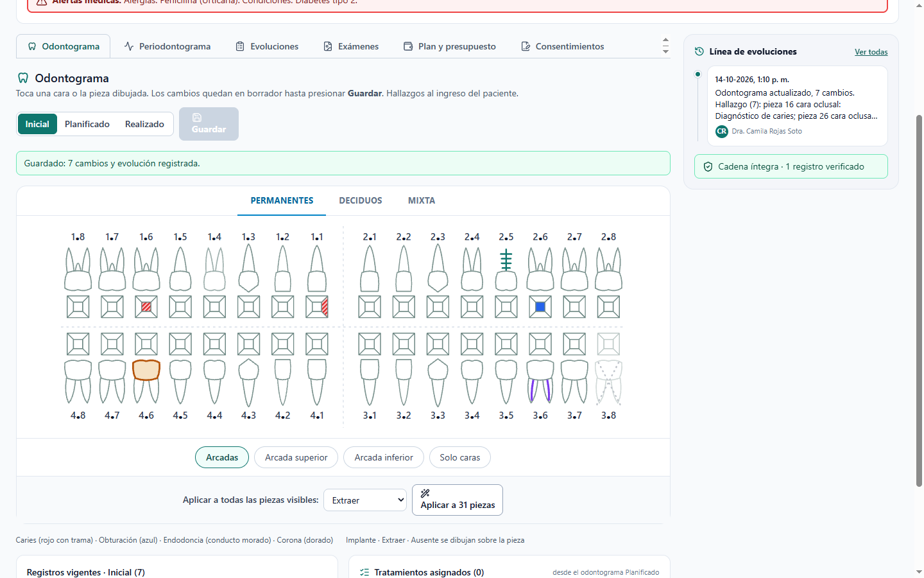Click the Cadena íntegra verification badge

pos(791,166)
